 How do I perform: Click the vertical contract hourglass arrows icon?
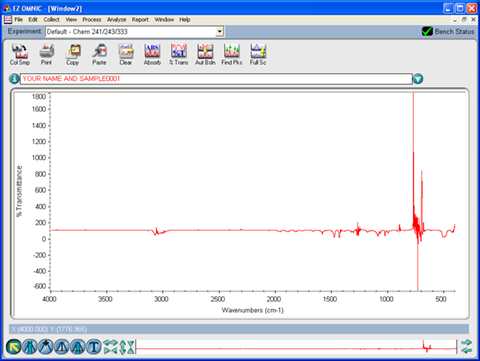click(x=131, y=347)
